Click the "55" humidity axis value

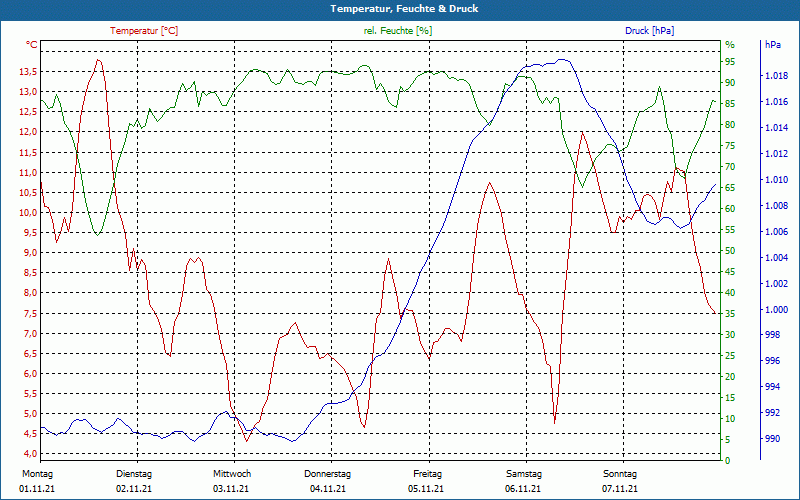(x=730, y=230)
